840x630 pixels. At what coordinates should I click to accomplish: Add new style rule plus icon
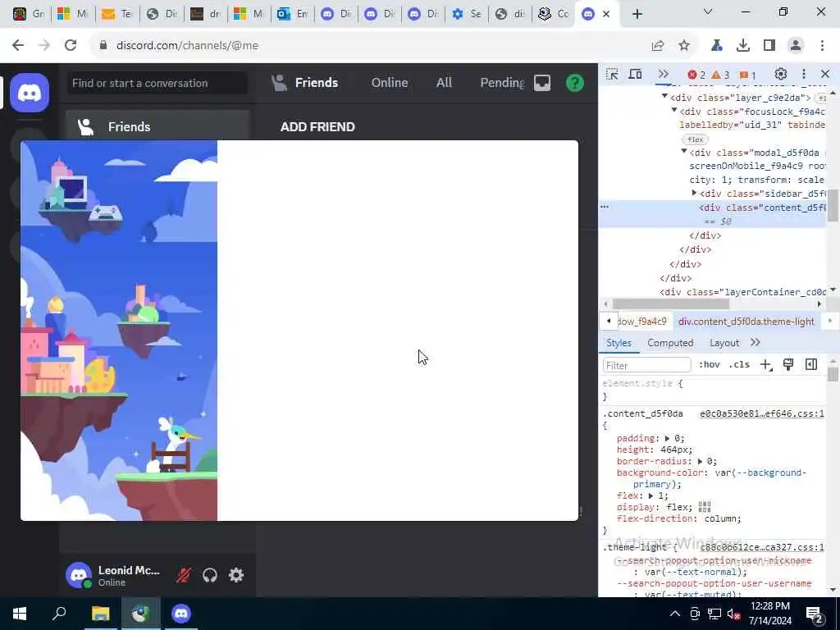point(766,365)
